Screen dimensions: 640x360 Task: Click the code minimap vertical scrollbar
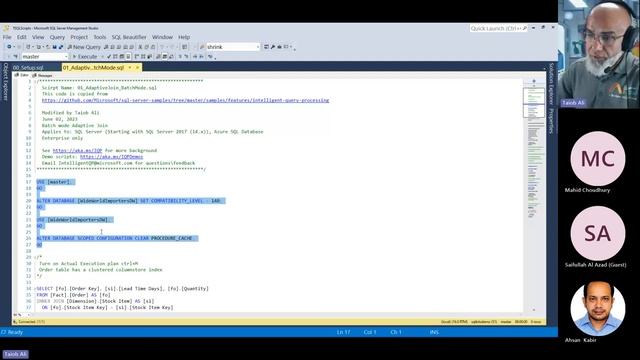[534, 196]
